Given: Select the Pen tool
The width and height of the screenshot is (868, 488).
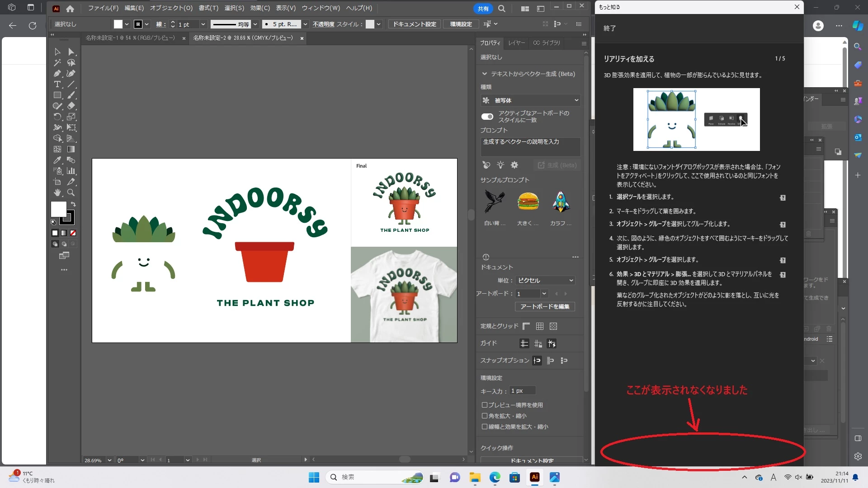Looking at the screenshot, I should 57,74.
